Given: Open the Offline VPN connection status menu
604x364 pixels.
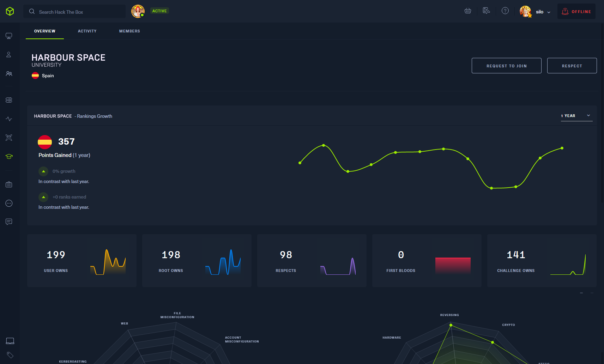Looking at the screenshot, I should tap(576, 12).
